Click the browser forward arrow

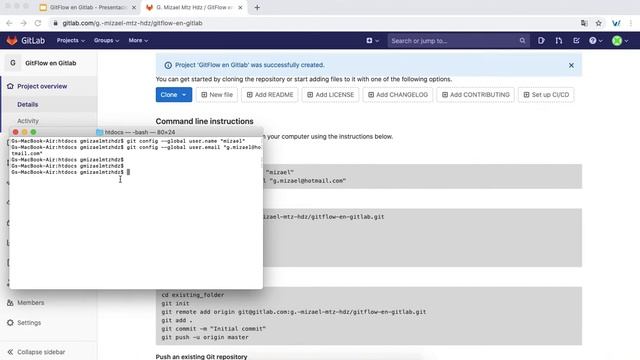(24, 23)
